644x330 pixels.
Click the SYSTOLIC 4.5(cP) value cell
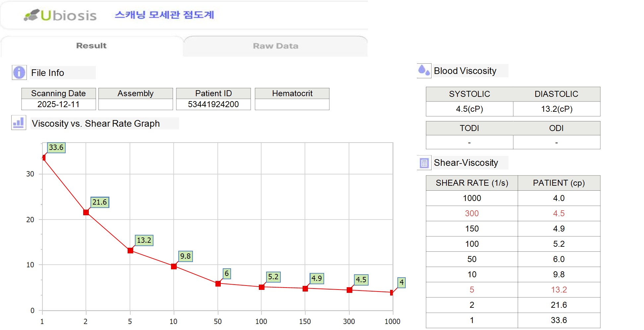point(469,109)
